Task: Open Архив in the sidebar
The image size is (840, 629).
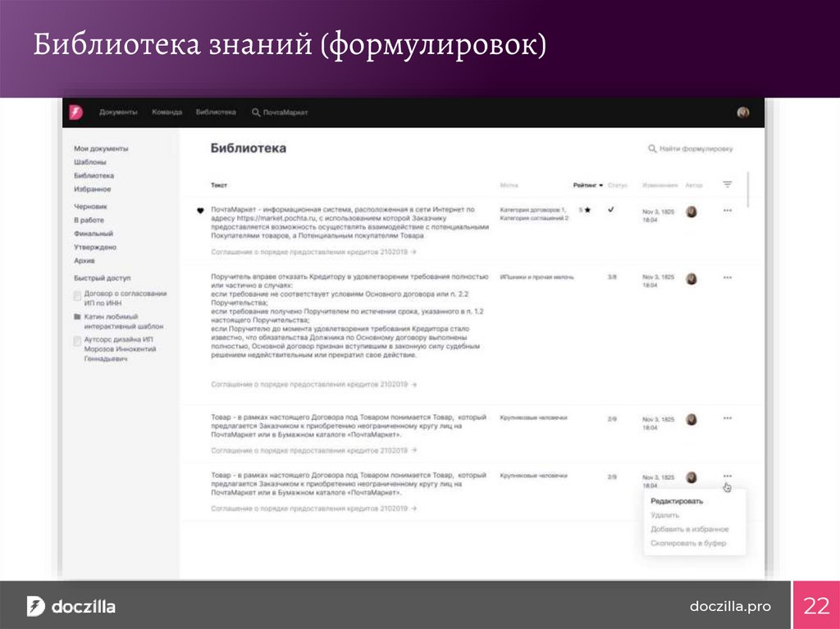Action: tap(84, 261)
